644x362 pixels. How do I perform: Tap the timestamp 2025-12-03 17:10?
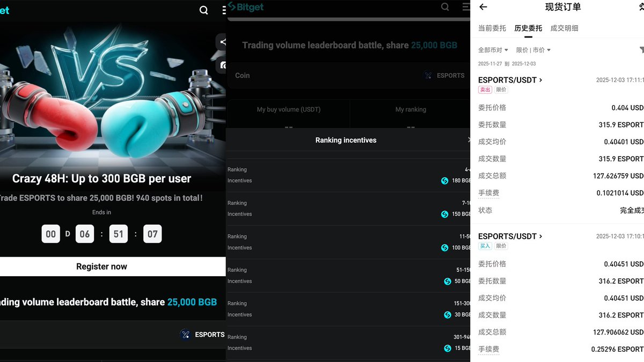[620, 236]
